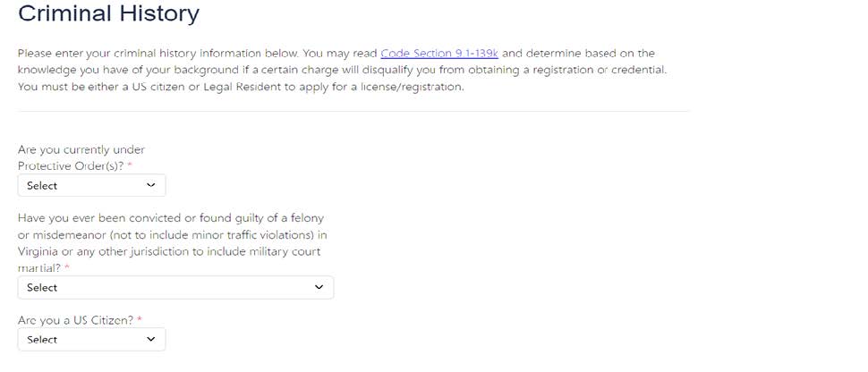
Task: Click the chevron arrow in US Citizen select
Action: [150, 340]
